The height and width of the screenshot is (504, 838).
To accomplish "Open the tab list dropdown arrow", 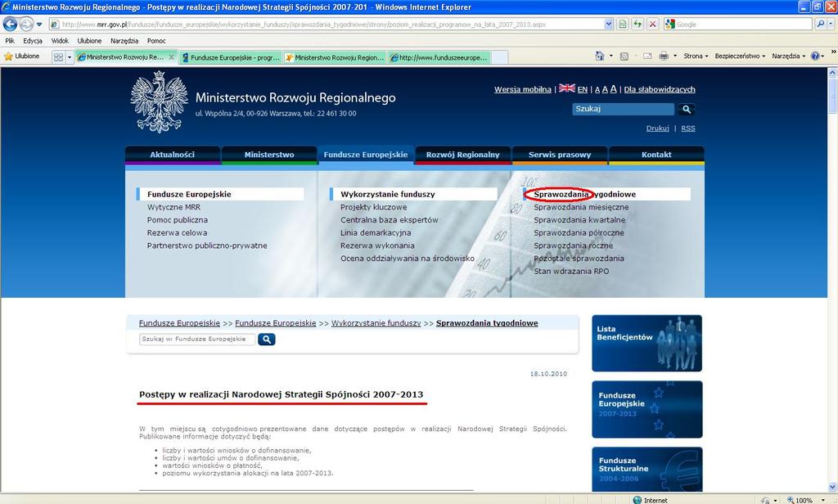I will point(70,56).
